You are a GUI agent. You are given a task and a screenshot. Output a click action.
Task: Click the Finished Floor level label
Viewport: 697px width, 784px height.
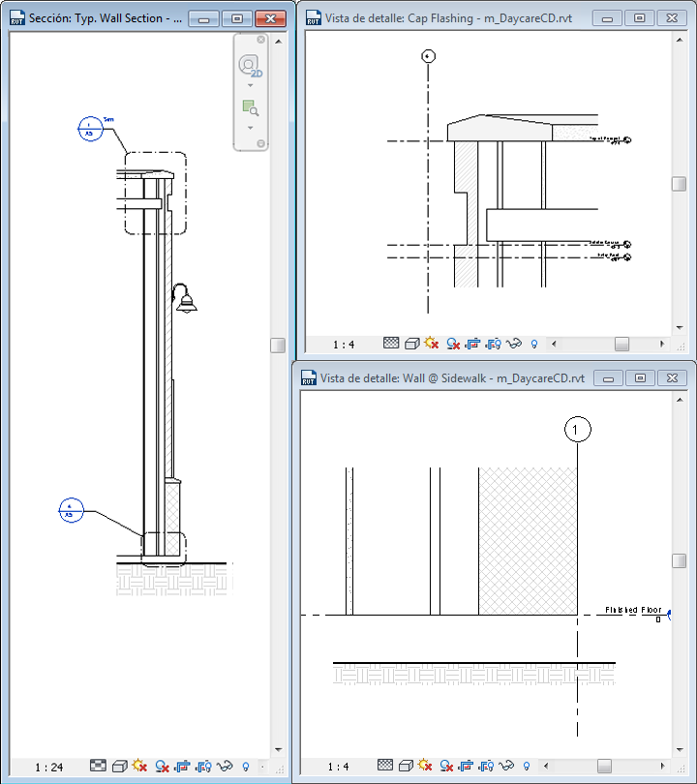633,610
